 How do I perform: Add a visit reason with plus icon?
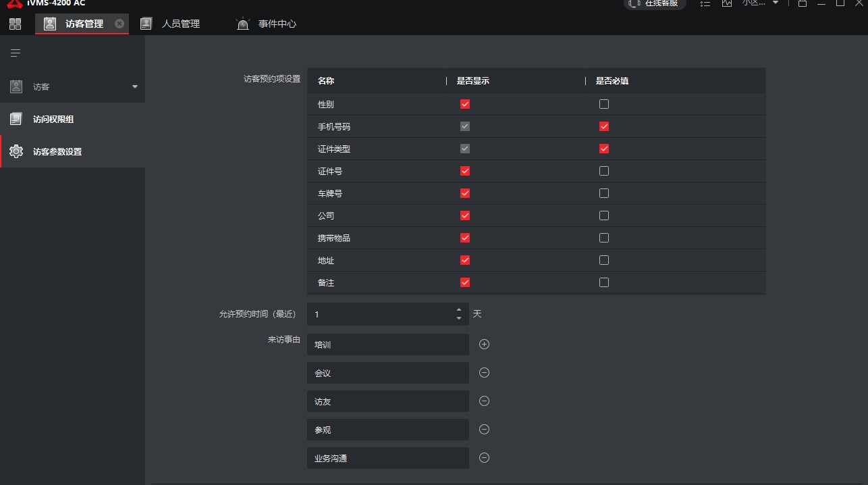pyautogui.click(x=484, y=344)
